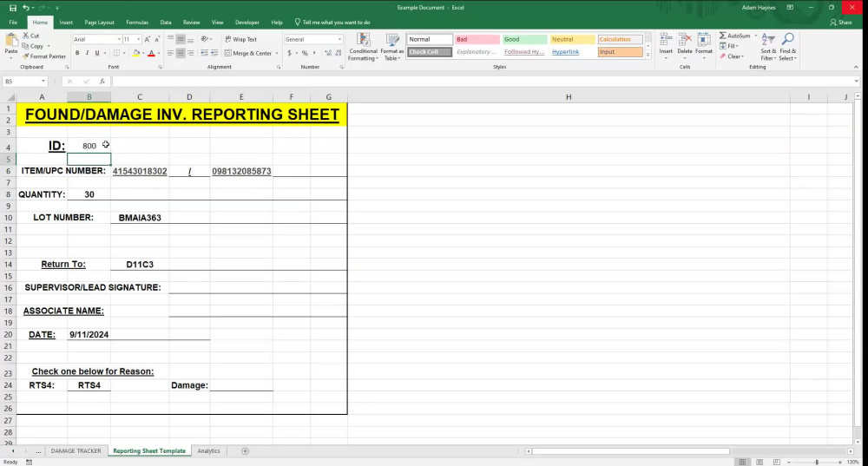Toggle Italic formatting
Image resolution: width=868 pixels, height=466 pixels.
coord(88,53)
